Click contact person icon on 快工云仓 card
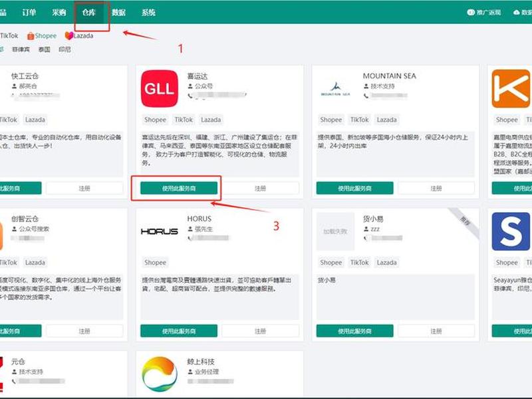Image resolution: width=532 pixels, height=399 pixels. click(14, 86)
